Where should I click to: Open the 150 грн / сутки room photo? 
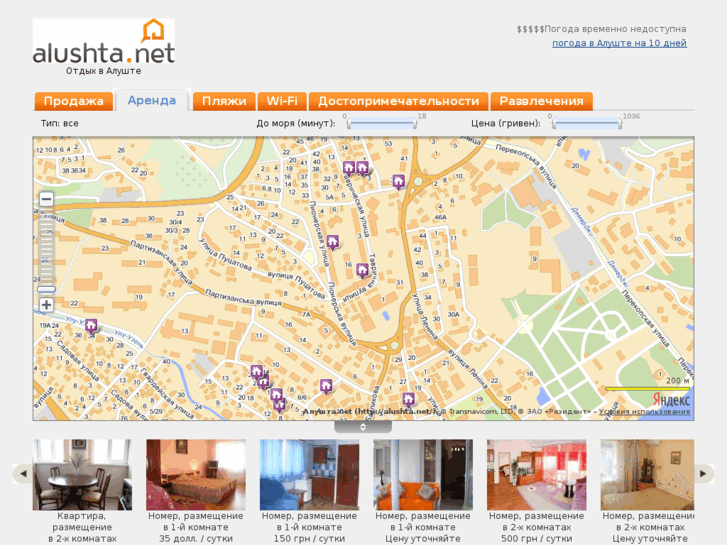pos(309,474)
